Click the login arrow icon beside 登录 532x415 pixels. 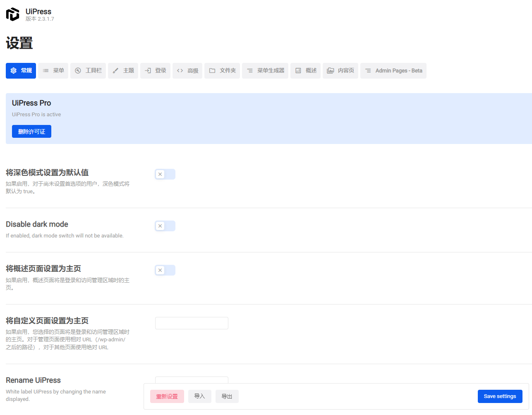[148, 71]
